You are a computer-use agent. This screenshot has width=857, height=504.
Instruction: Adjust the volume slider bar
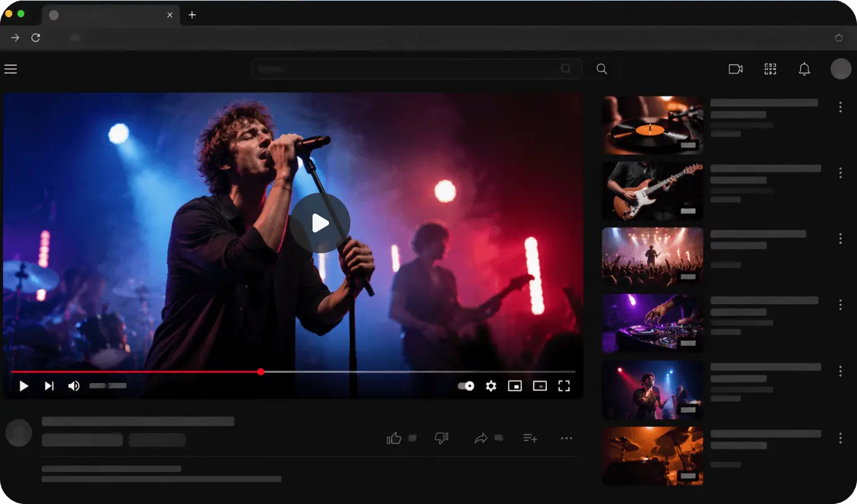[108, 386]
